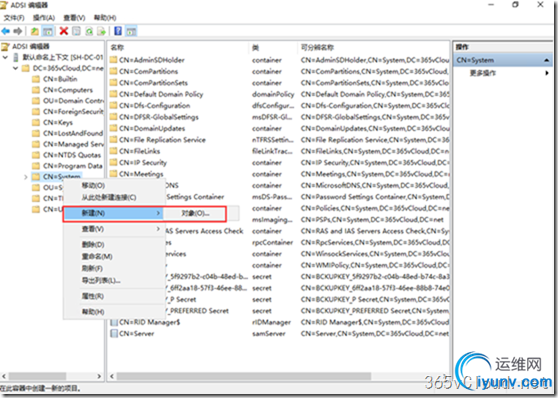558x398 pixels.
Task: Open the 查看(V) menu in menu bar
Action: (x=74, y=18)
